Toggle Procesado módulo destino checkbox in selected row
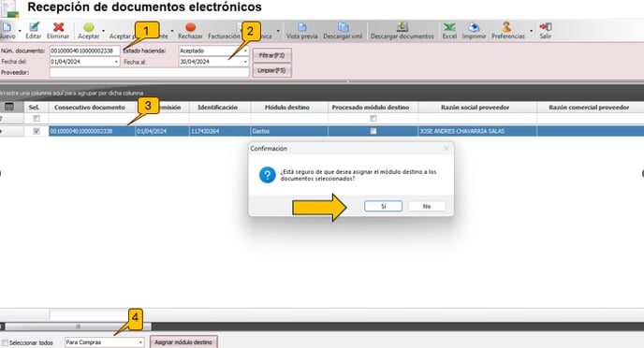The image size is (644, 348). [x=373, y=131]
